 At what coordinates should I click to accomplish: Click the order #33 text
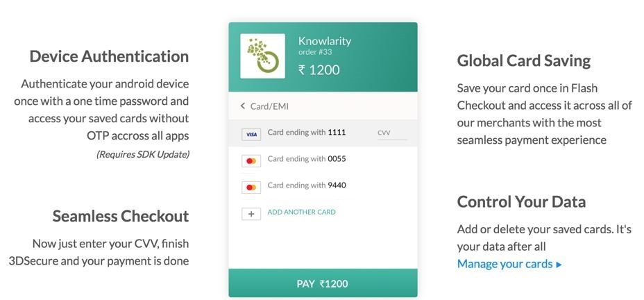pos(313,52)
